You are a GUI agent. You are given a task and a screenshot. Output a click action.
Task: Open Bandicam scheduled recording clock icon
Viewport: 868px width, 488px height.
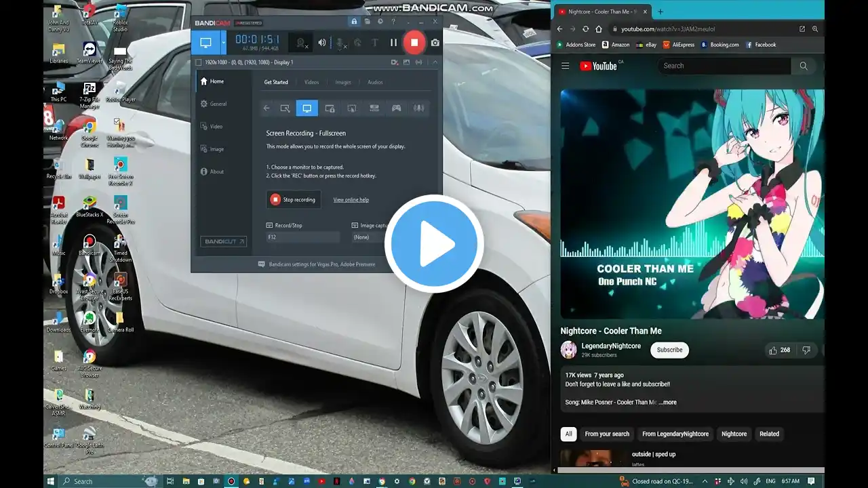(x=380, y=22)
